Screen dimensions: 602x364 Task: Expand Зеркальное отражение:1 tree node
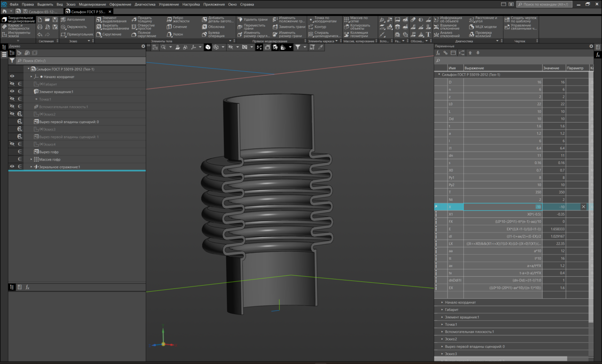[32, 167]
